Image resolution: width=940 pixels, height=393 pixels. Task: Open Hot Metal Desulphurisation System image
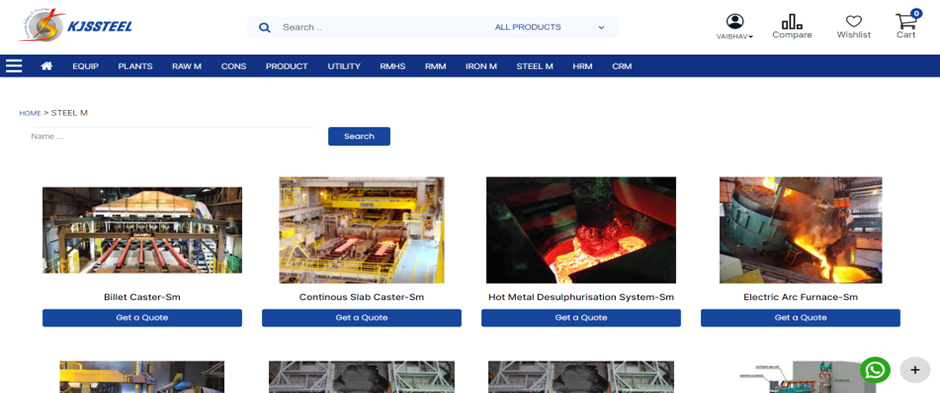[x=581, y=230]
